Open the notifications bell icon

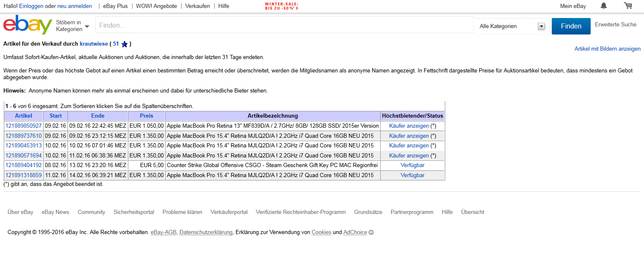pyautogui.click(x=604, y=6)
